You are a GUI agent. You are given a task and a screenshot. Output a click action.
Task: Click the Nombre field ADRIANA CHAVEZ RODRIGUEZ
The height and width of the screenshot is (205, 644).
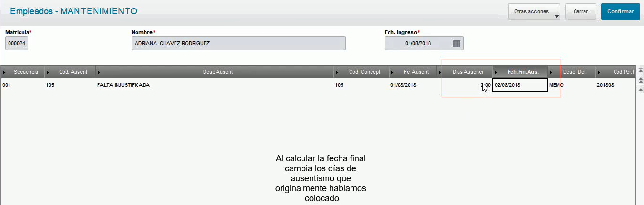coord(239,44)
